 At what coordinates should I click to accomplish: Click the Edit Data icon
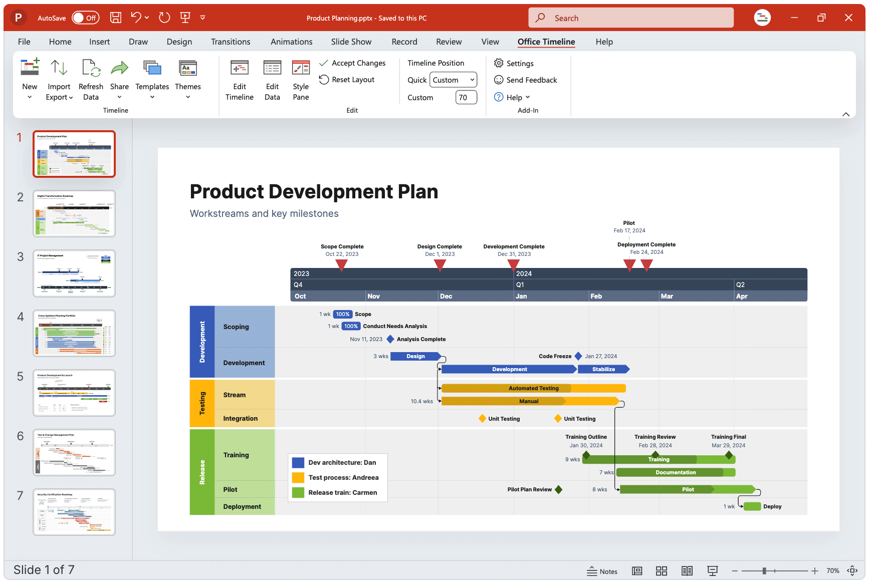click(x=272, y=69)
